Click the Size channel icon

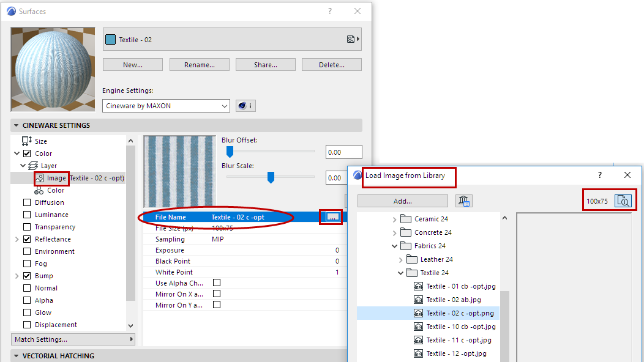tap(27, 141)
